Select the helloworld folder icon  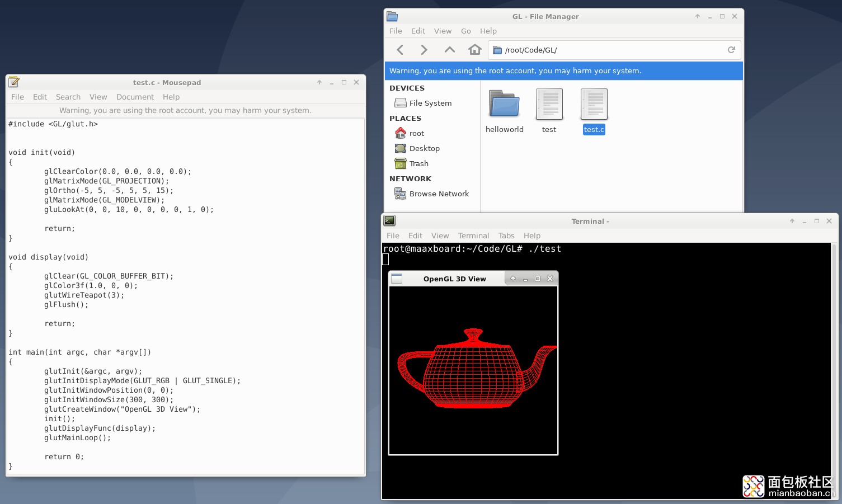point(505,104)
